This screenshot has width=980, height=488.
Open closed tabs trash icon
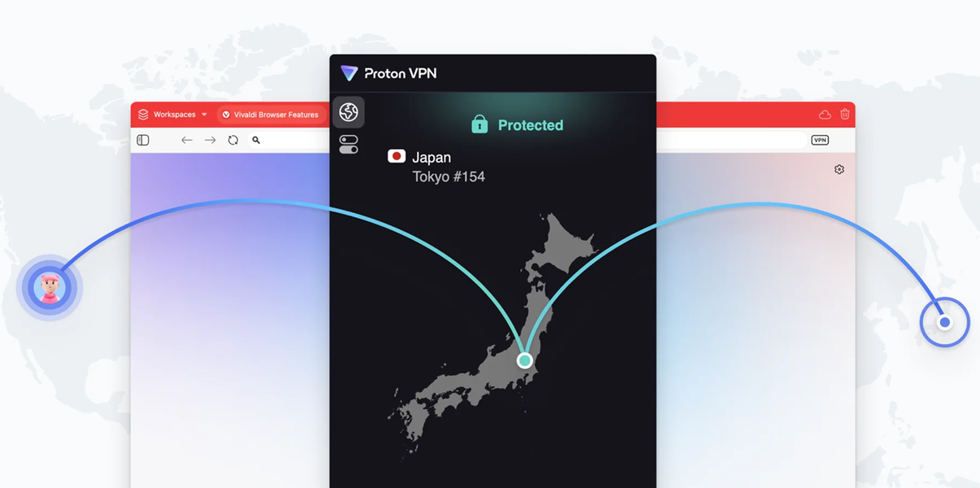click(x=845, y=115)
